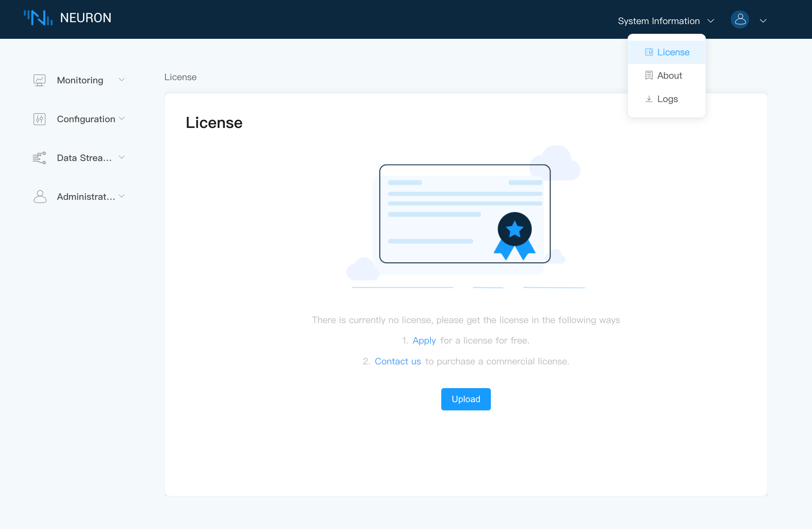Select About from the System Information menu
Viewport: 812px width, 529px height.
click(670, 75)
